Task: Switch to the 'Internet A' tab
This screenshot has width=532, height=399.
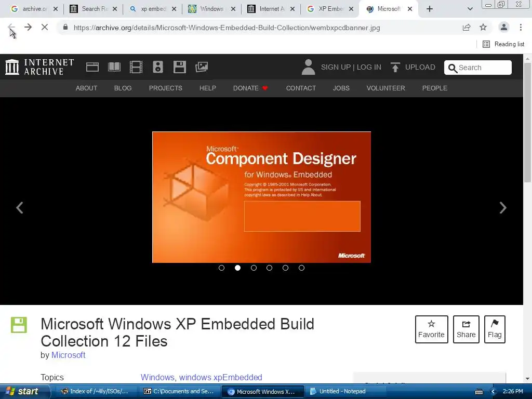Action: coord(271,9)
